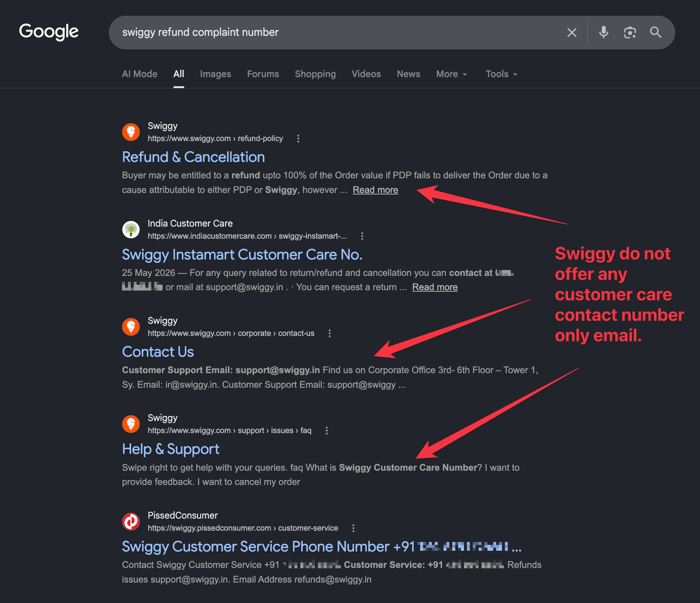Click the PissedConsumer site name

[x=183, y=515]
